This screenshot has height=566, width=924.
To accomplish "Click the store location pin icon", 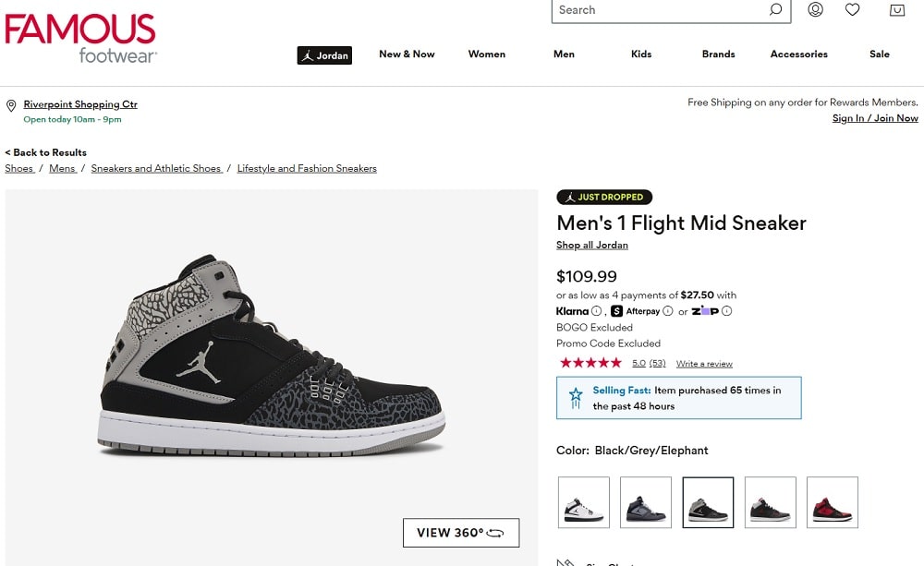I will point(10,104).
